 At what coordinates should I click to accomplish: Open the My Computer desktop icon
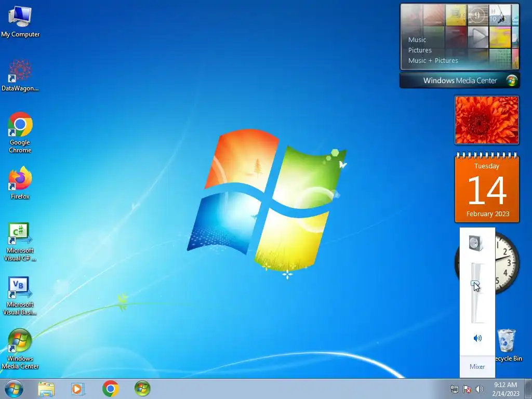pyautogui.click(x=20, y=21)
